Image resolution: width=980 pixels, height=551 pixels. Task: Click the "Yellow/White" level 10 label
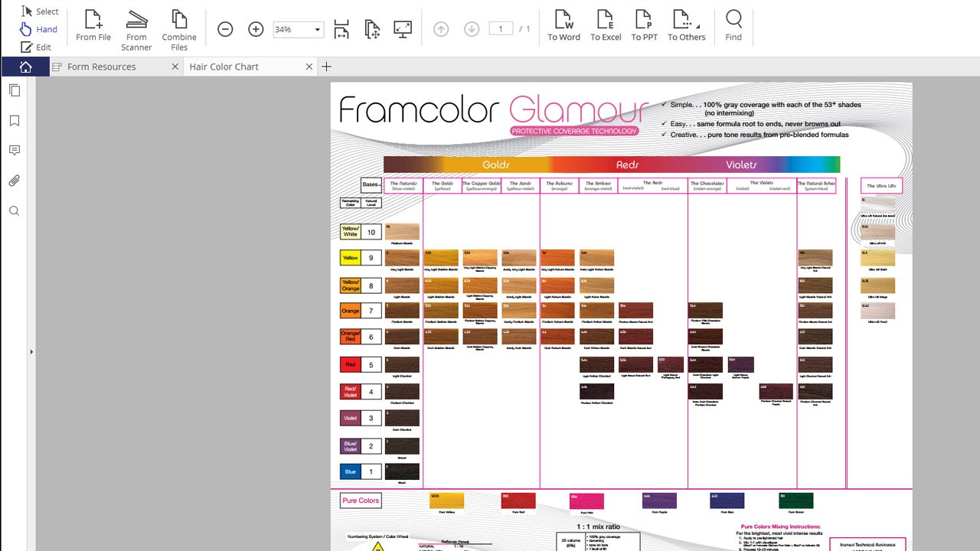click(351, 232)
